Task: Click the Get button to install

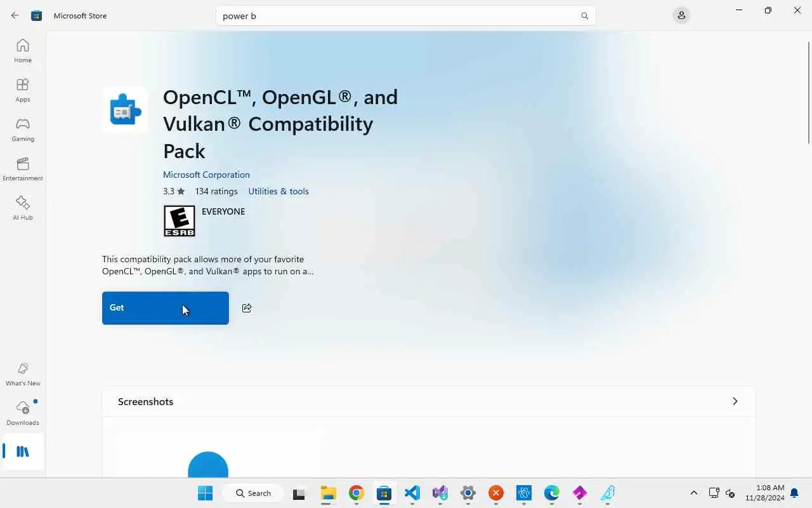Action: [x=166, y=308]
